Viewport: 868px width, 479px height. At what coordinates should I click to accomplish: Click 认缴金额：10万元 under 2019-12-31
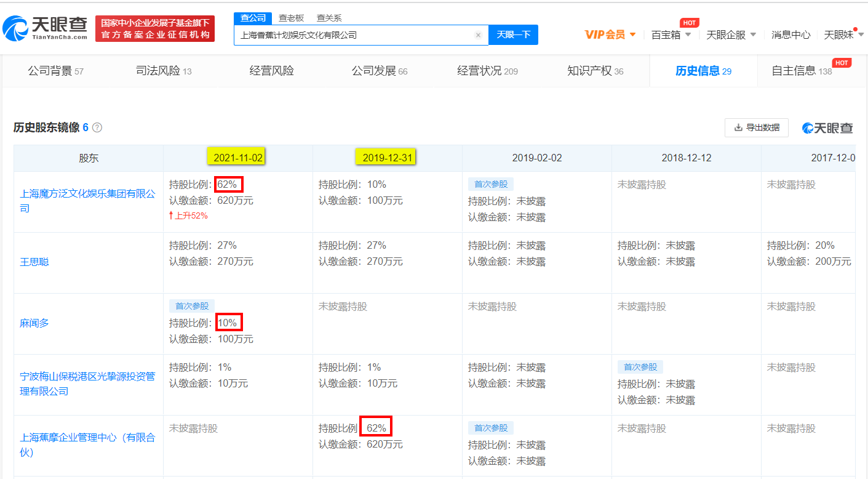click(x=358, y=383)
